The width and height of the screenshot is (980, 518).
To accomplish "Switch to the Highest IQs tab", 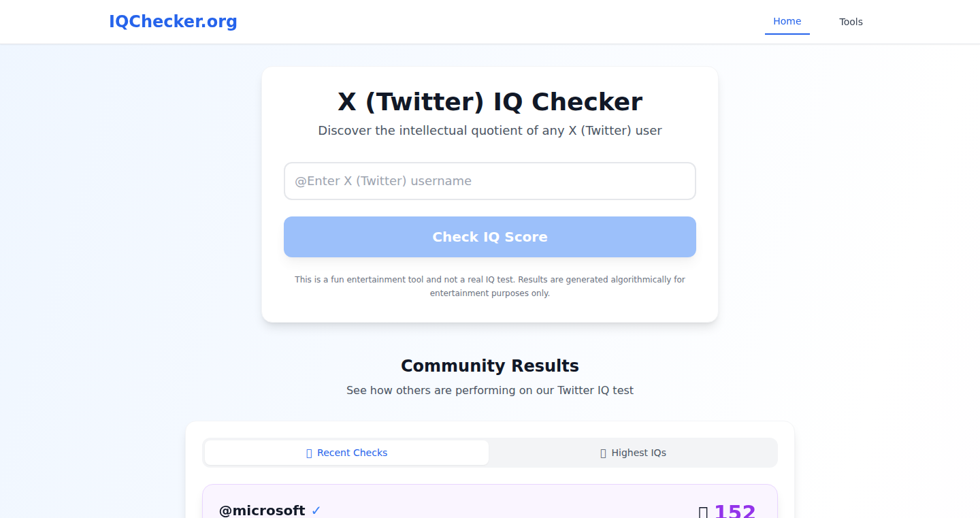I will 633,453.
